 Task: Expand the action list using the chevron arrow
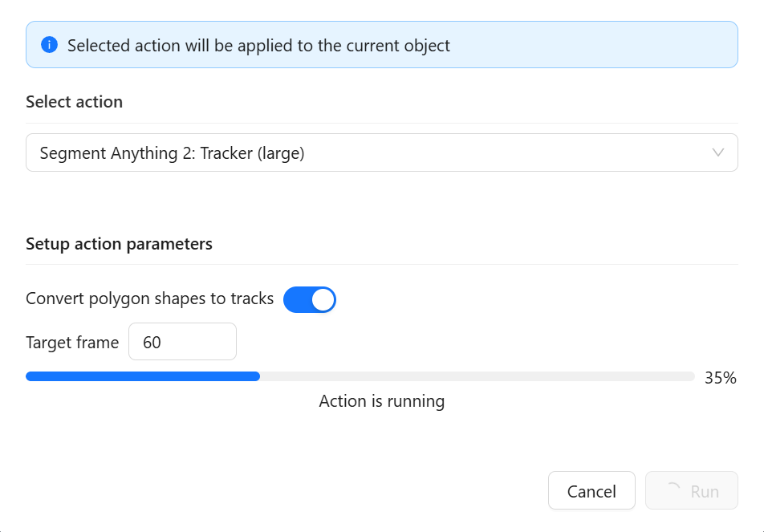tap(717, 152)
